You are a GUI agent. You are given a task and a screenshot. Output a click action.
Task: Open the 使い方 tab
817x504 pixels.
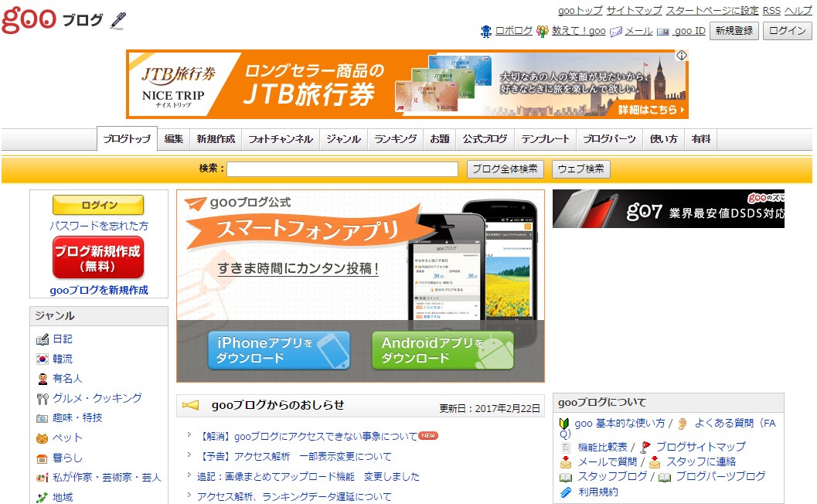point(663,139)
